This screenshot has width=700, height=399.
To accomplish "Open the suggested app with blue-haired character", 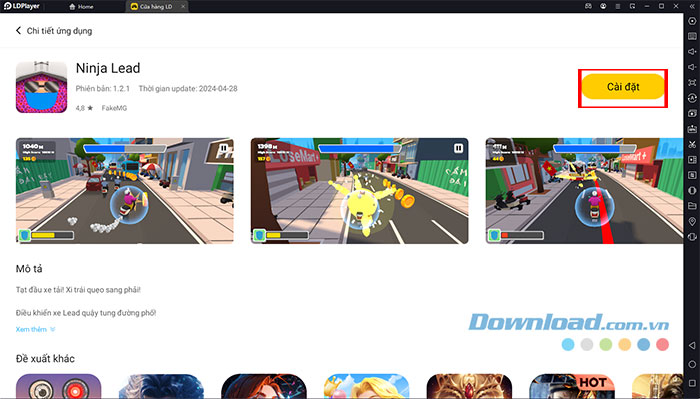I will 161,386.
